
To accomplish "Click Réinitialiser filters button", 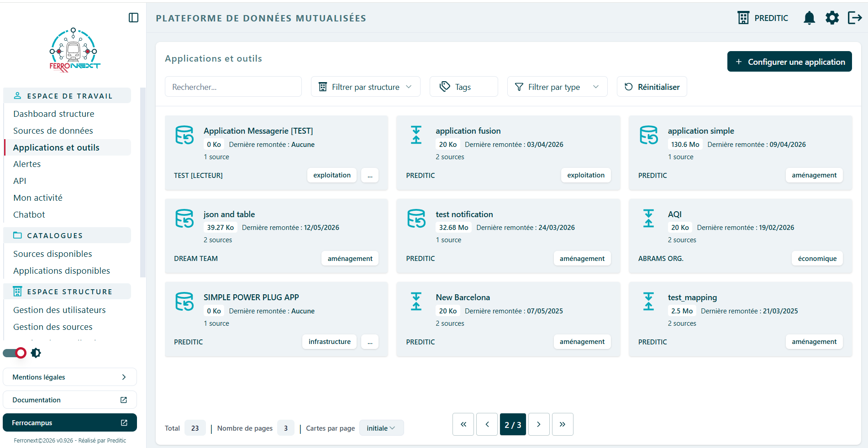I will [652, 87].
